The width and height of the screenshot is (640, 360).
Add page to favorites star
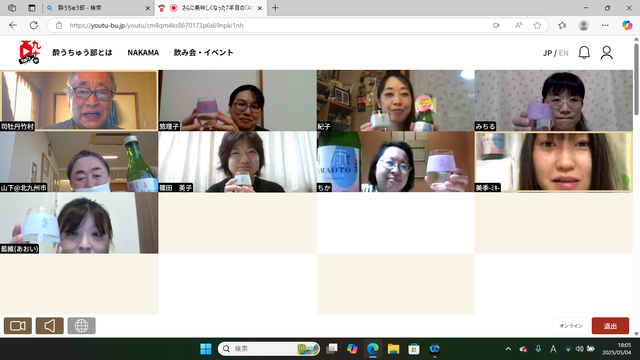(537, 25)
